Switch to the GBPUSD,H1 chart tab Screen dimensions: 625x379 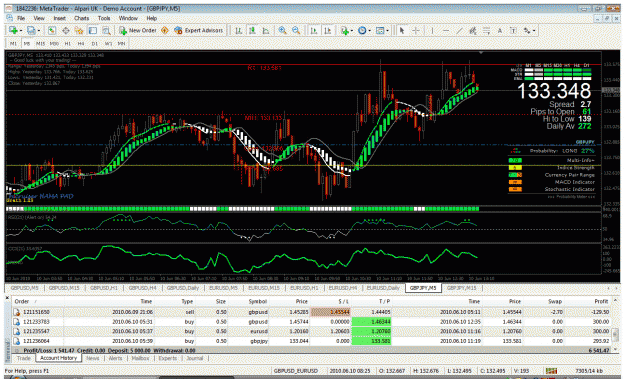[x=104, y=288]
